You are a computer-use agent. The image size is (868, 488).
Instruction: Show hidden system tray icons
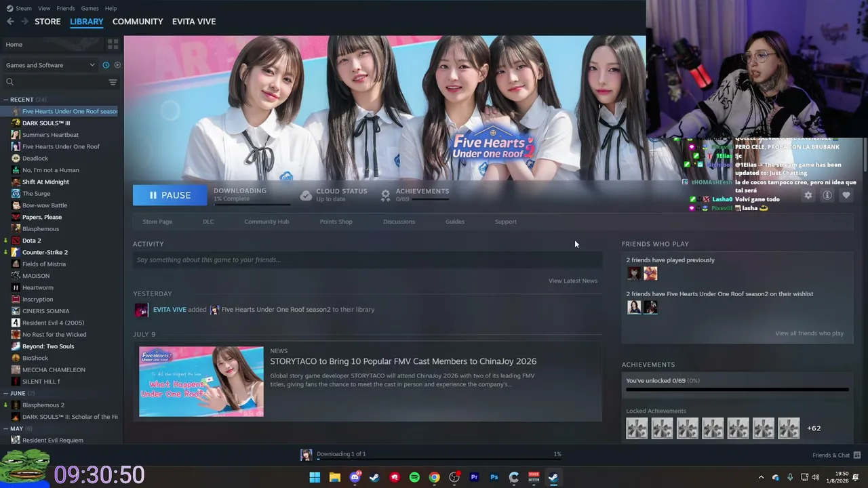pyautogui.click(x=761, y=477)
